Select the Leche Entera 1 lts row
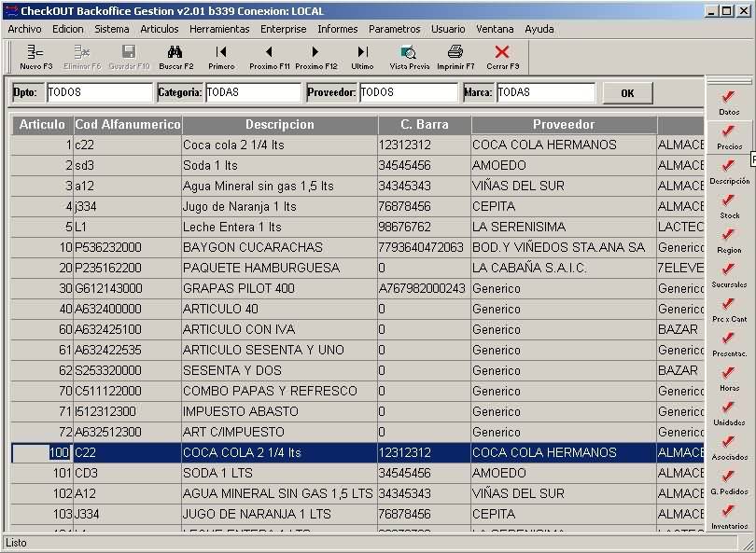 tap(357, 227)
